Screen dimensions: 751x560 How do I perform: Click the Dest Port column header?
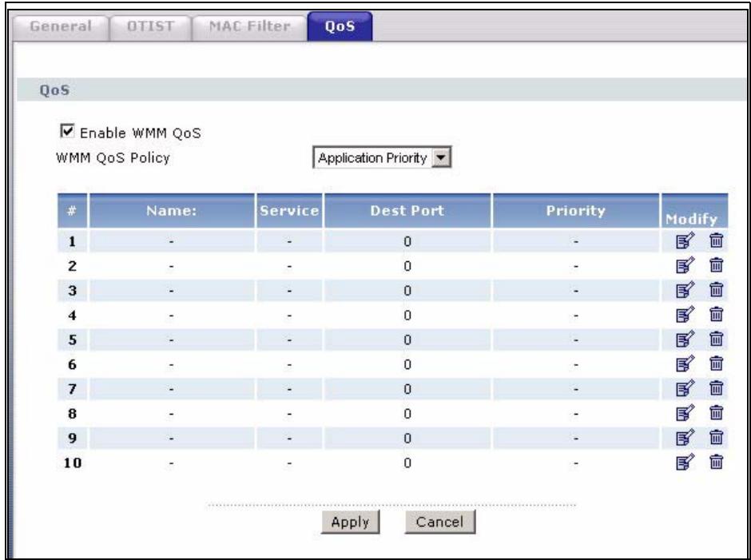[x=407, y=211]
